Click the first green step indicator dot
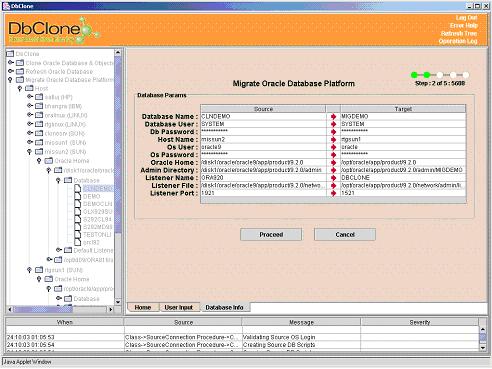This screenshot has width=492, height=369. tap(414, 75)
